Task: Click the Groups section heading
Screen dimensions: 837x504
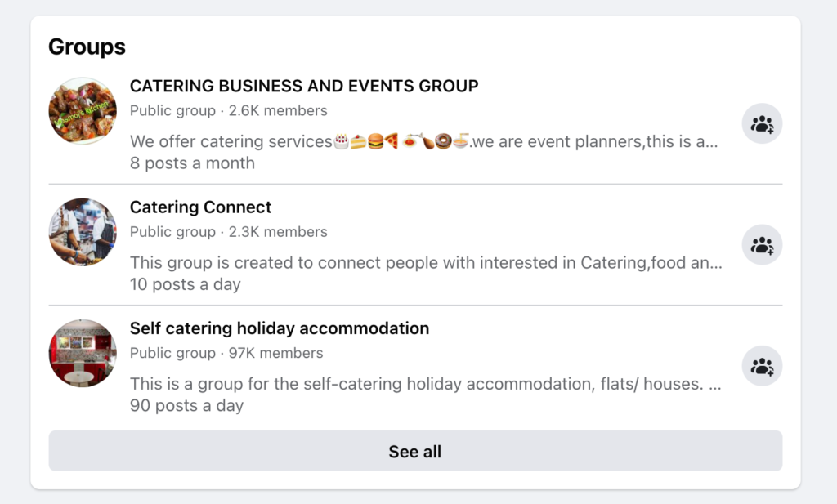Action: click(x=87, y=47)
